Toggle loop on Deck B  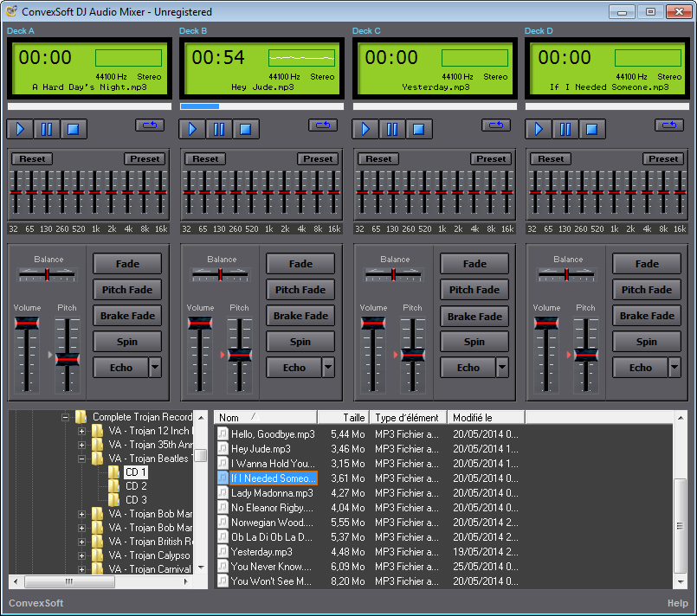(323, 125)
